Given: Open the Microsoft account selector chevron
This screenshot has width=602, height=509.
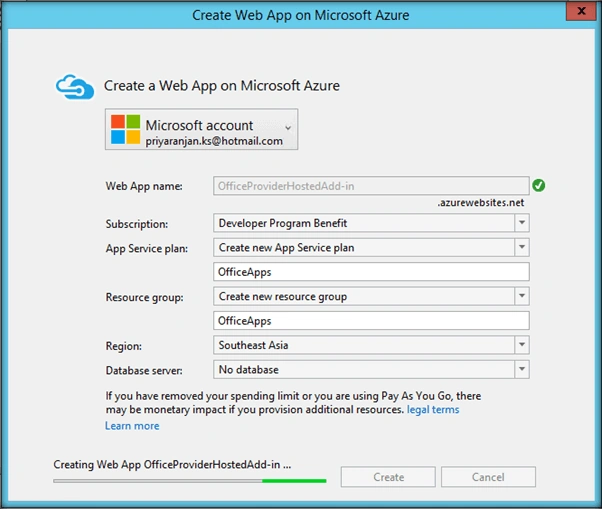Looking at the screenshot, I should tap(288, 128).
